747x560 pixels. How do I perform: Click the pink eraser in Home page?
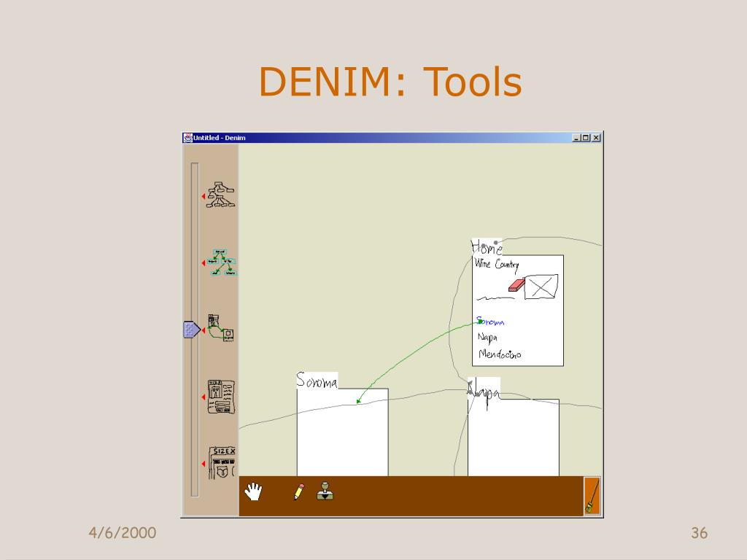[515, 285]
